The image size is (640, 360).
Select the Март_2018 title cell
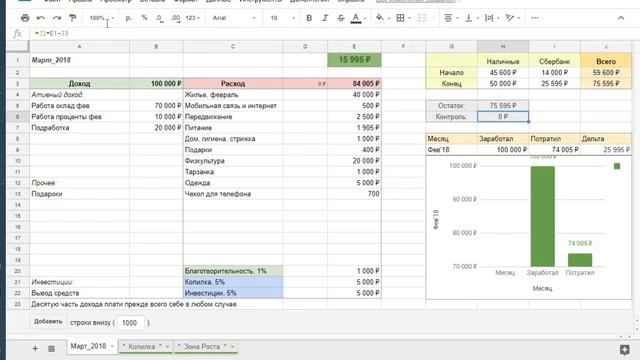point(80,60)
